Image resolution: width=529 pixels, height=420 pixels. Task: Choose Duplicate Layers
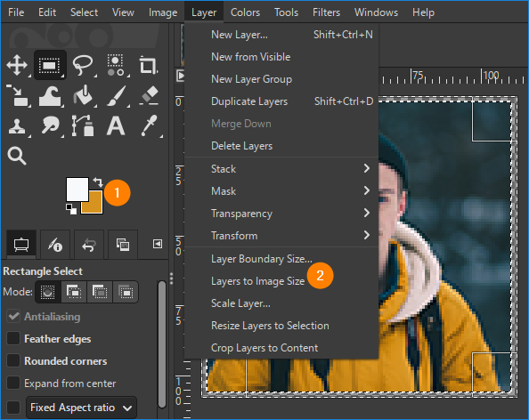(281, 101)
